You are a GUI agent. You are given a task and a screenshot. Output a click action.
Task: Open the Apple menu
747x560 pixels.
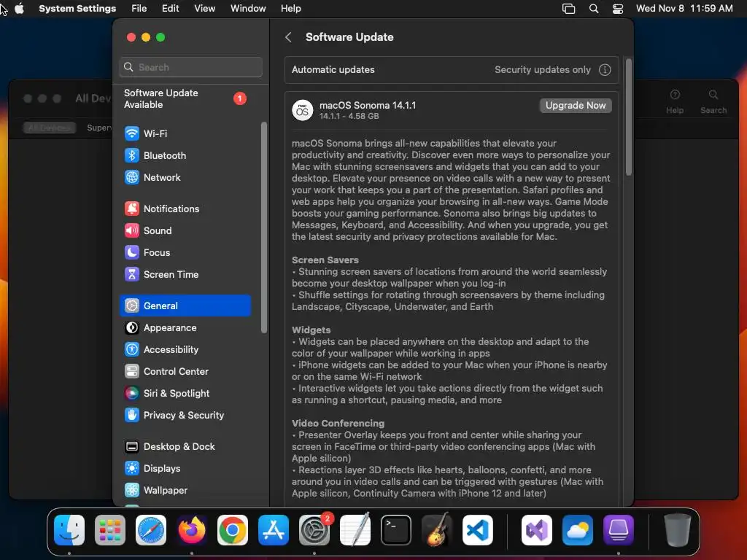pyautogui.click(x=20, y=9)
